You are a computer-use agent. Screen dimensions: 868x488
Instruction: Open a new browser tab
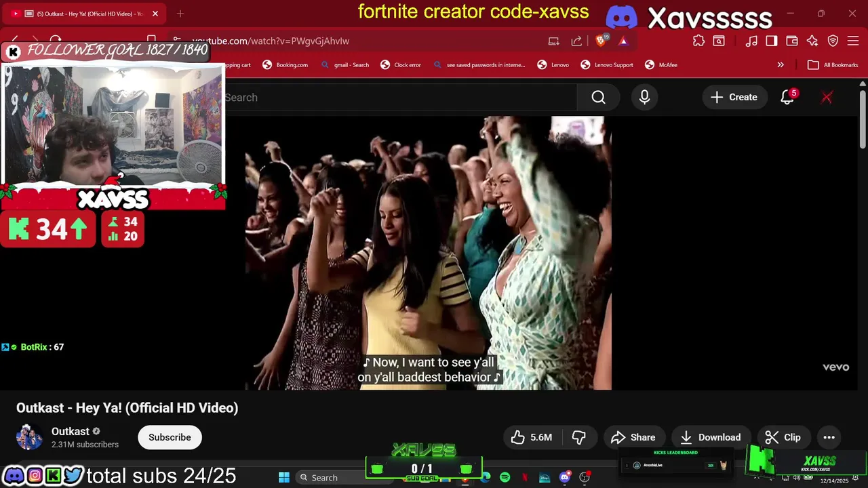(x=180, y=14)
